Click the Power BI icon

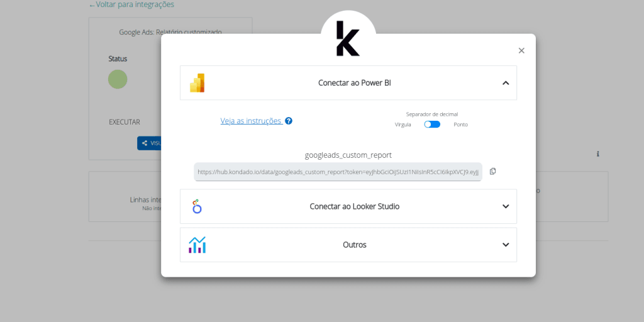197,83
